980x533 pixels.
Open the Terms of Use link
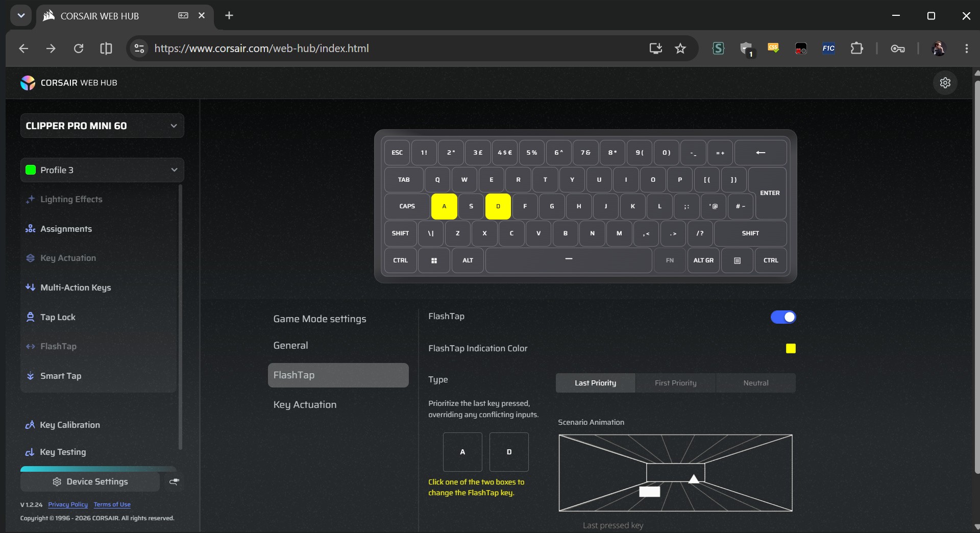click(112, 504)
